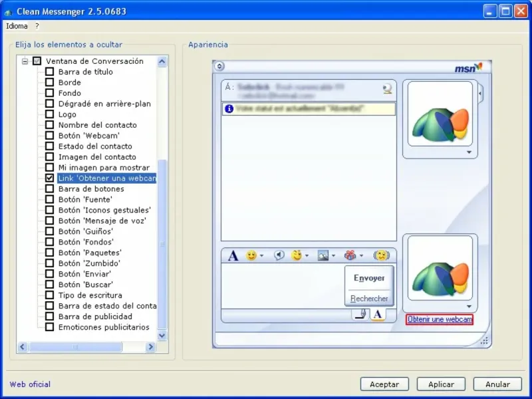Click the smiley emoticon icon in preview
532x399 pixels.
251,255
